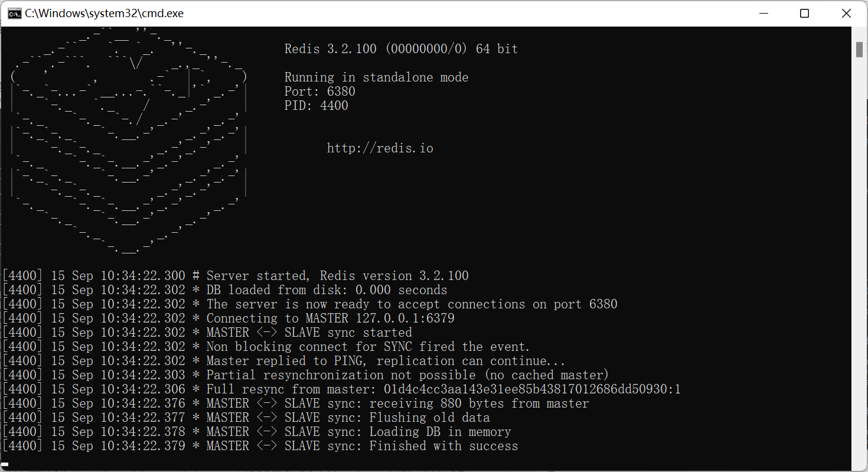
Task: Click the blinking cursor at the bottom prompt
Action: tap(5, 464)
